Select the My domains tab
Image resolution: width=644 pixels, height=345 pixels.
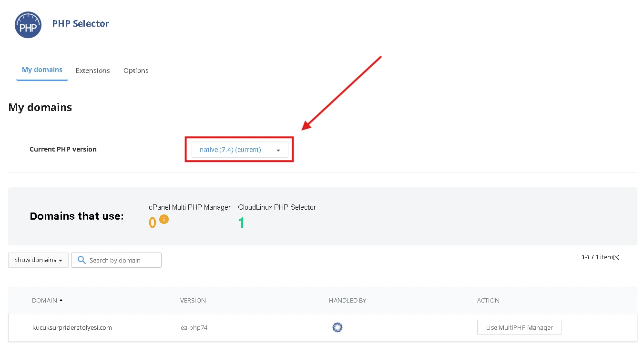(42, 70)
